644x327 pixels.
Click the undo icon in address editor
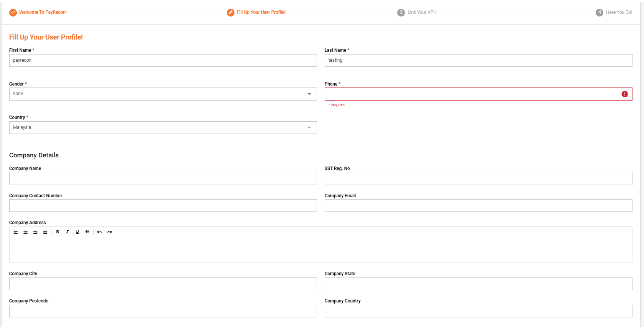[x=100, y=232]
